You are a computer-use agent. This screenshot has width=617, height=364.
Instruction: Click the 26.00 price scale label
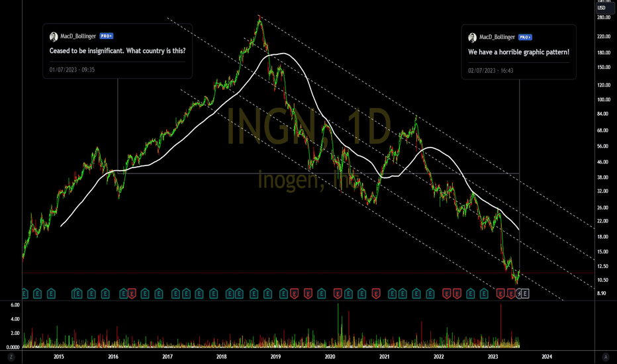[x=602, y=208]
